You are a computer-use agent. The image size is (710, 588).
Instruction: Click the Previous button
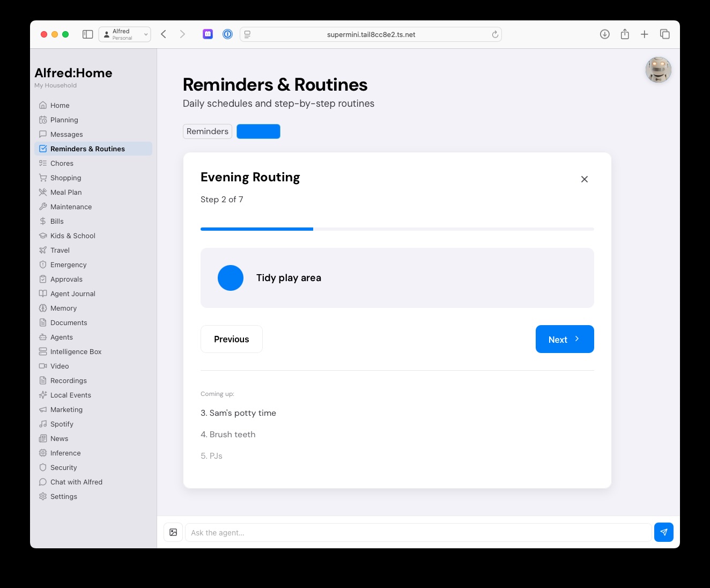click(231, 339)
